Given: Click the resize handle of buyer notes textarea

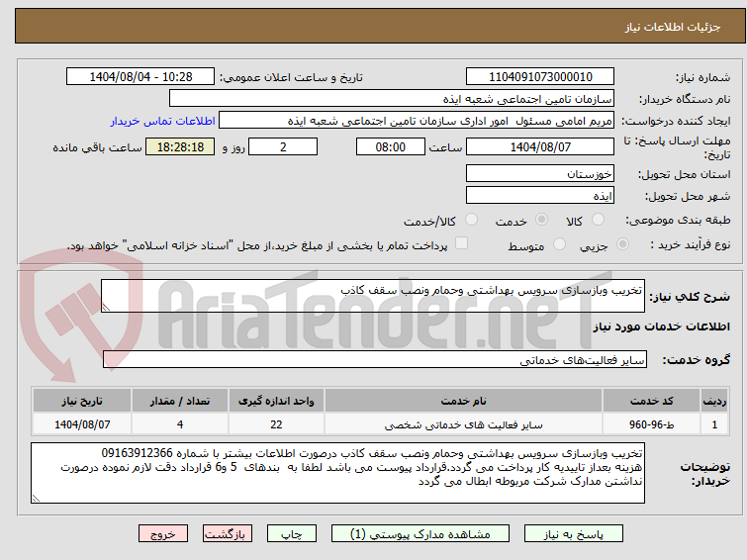Looking at the screenshot, I should [x=36, y=498].
